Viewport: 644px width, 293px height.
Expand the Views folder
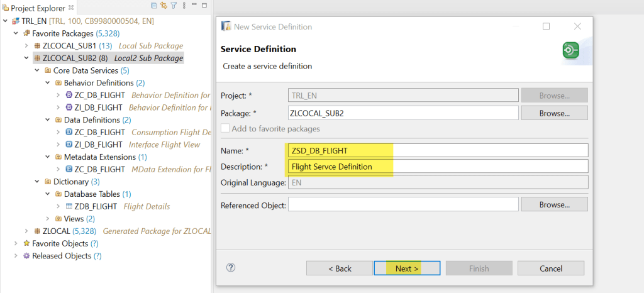click(x=48, y=219)
